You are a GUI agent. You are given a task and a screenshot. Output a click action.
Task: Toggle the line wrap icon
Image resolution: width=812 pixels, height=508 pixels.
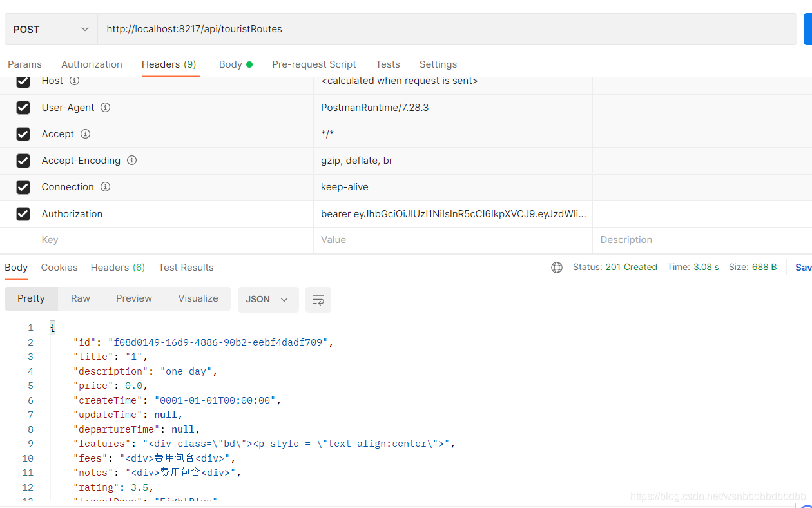click(318, 300)
